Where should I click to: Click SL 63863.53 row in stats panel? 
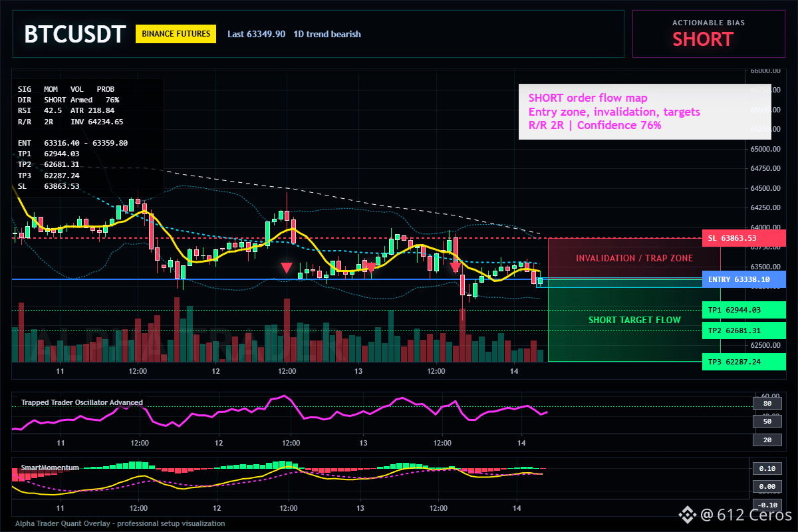[x=49, y=186]
